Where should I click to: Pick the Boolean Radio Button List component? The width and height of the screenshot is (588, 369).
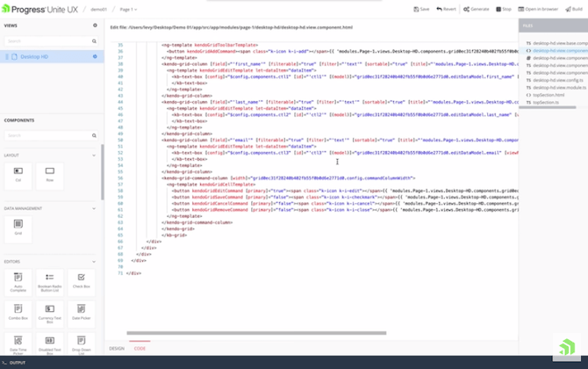pyautogui.click(x=50, y=282)
